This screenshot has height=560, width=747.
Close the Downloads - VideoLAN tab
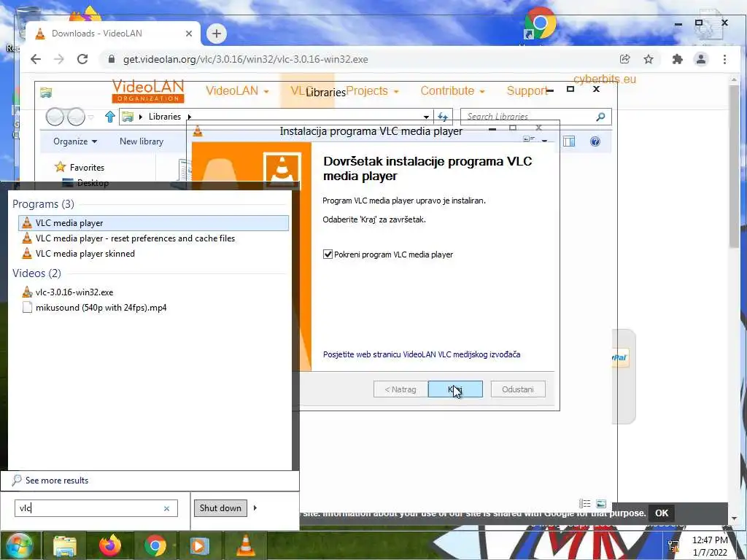pyautogui.click(x=189, y=34)
